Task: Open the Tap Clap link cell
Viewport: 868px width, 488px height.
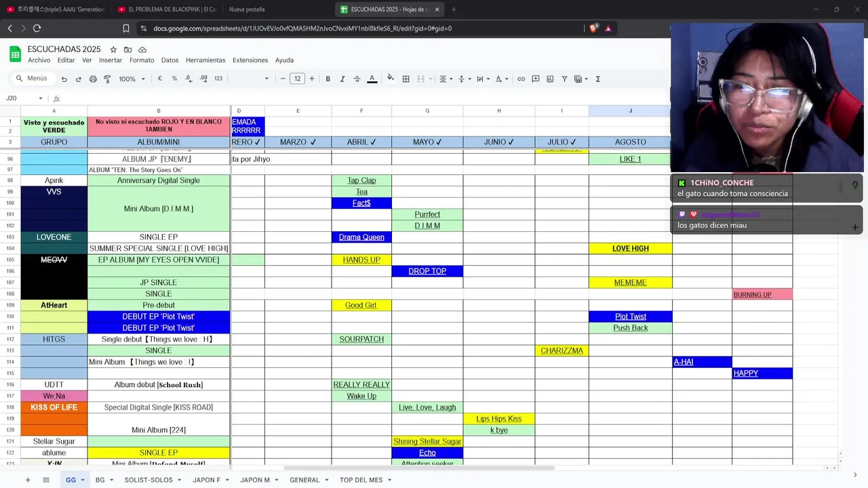Action: [x=361, y=180]
